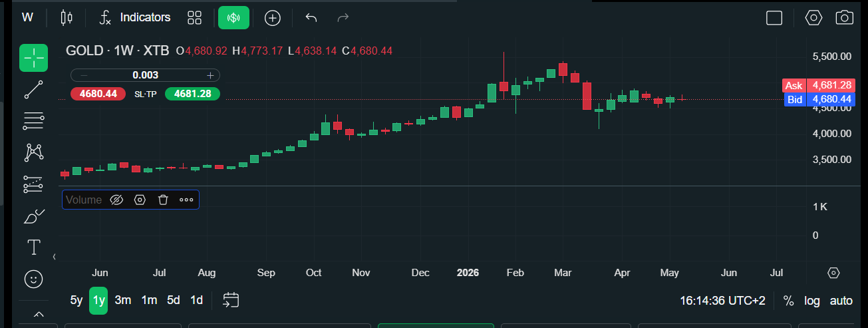Open the go to date calendar icon
The image size is (868, 328).
click(230, 300)
